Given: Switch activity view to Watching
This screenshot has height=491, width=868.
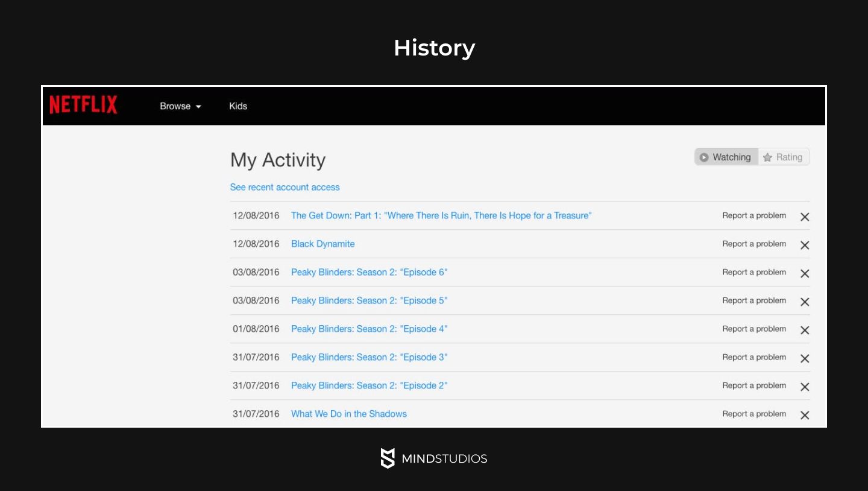Looking at the screenshot, I should 726,157.
